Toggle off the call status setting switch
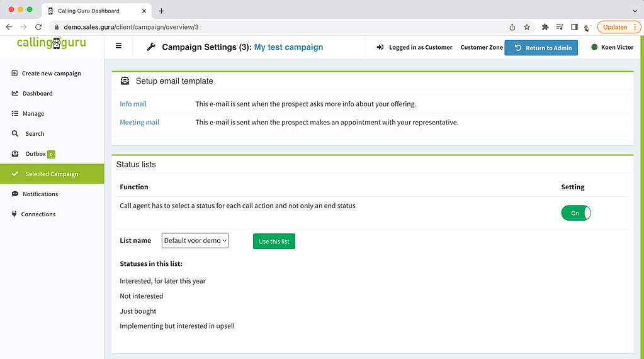This screenshot has width=644, height=359. (576, 213)
